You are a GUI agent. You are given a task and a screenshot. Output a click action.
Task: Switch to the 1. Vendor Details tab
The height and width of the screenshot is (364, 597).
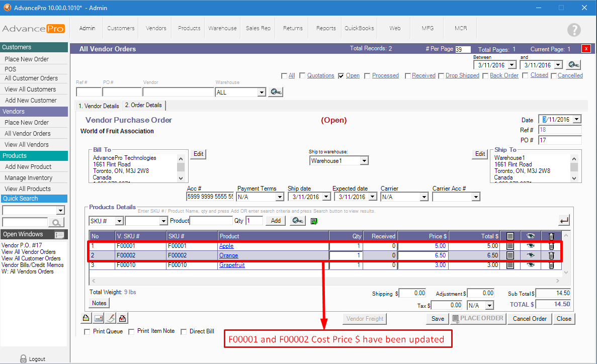click(99, 106)
